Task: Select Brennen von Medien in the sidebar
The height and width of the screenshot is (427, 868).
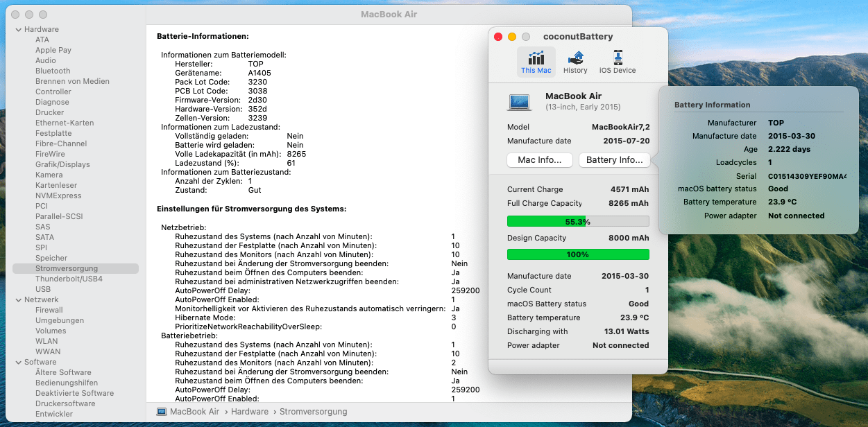Action: (x=72, y=81)
